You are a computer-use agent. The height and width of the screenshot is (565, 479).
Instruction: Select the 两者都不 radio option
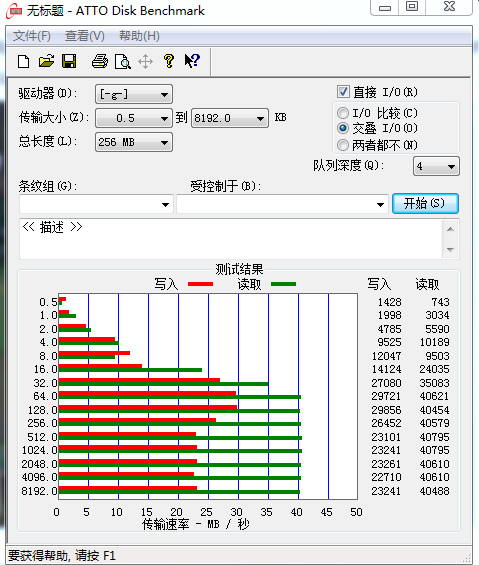pos(343,145)
